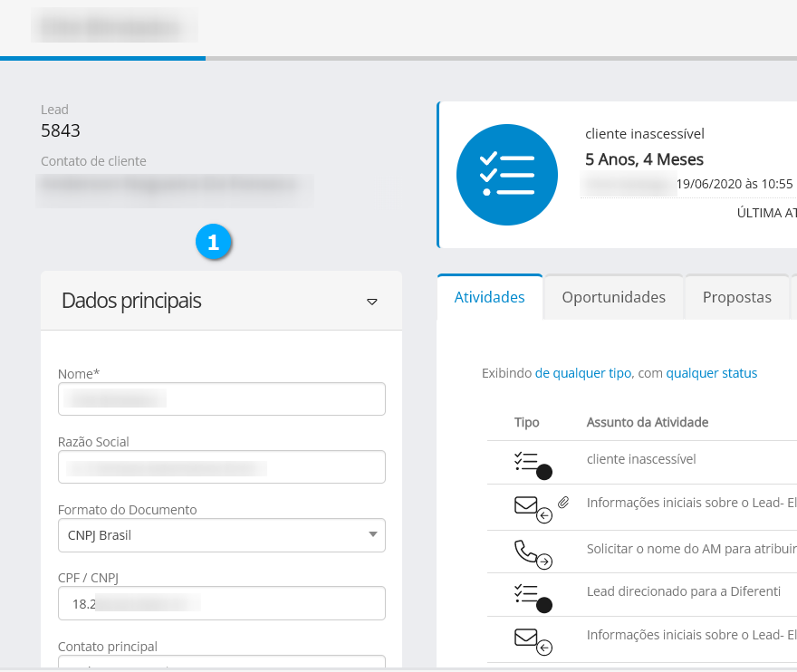Switch to the Oportunidades tab
The height and width of the screenshot is (672, 797).
point(613,297)
